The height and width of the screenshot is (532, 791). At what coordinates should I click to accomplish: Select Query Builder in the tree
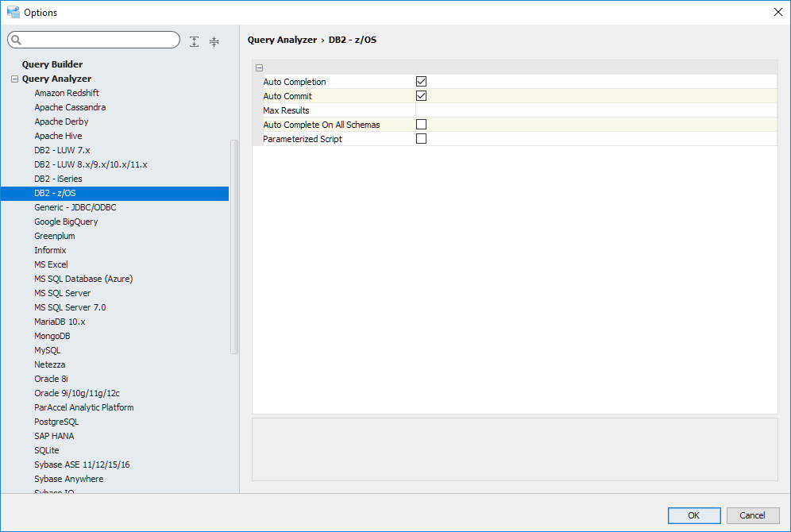(x=52, y=64)
